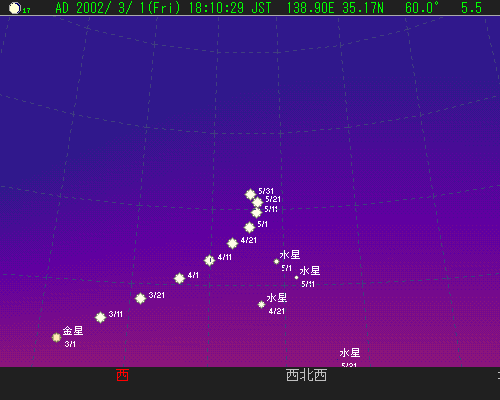
Task: Select the Venus marker dated 5/31
Action: pyautogui.click(x=250, y=194)
